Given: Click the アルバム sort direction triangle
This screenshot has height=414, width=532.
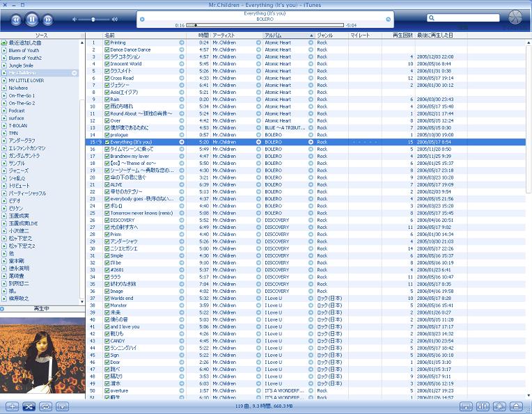Looking at the screenshot, I should click(311, 35).
